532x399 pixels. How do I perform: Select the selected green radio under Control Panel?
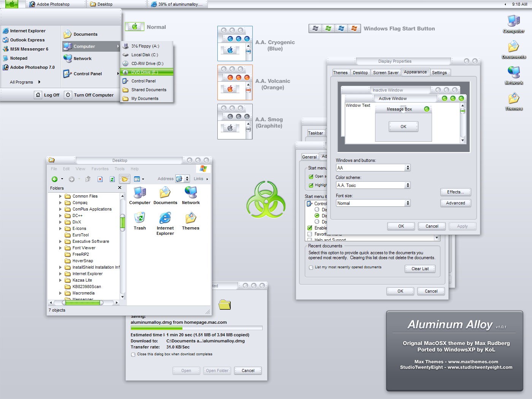(x=317, y=215)
